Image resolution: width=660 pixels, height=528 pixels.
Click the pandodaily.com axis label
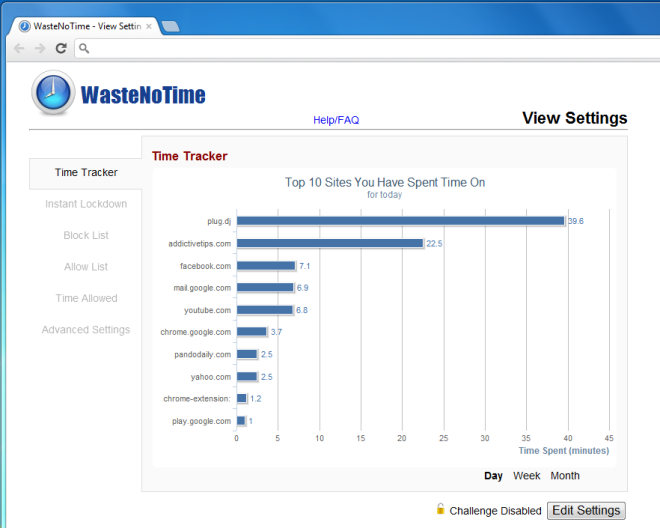point(202,355)
